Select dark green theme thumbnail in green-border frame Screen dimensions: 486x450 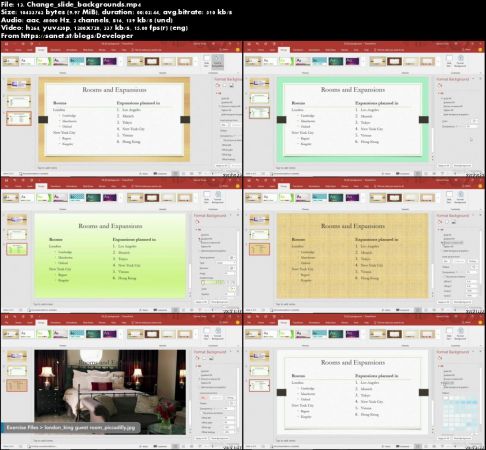pyautogui.click(x=336, y=61)
